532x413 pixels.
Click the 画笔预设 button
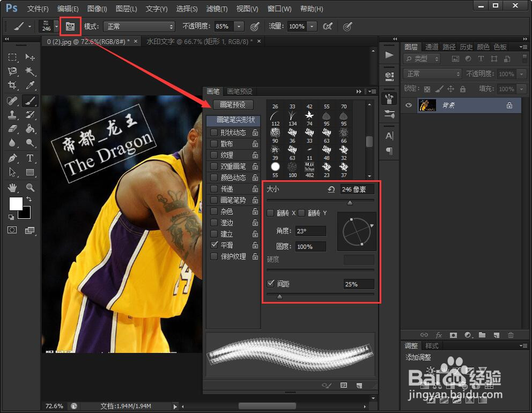(x=233, y=105)
